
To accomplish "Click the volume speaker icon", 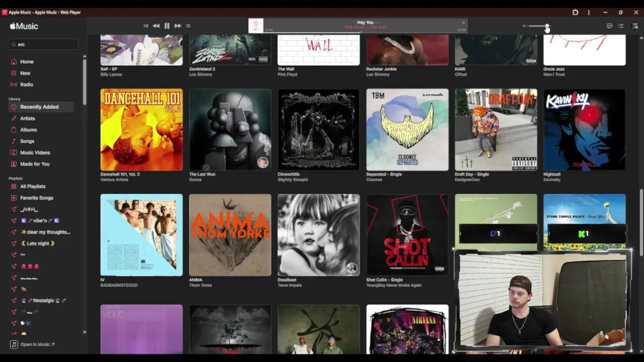I will coord(524,26).
